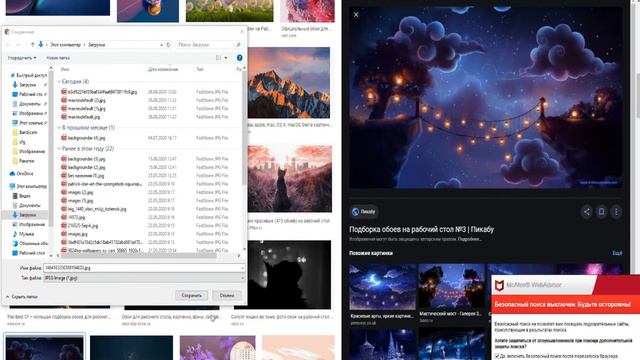Open the Тип файла JPEG Image dropdown
This screenshot has height=360, width=640.
[x=144, y=278]
